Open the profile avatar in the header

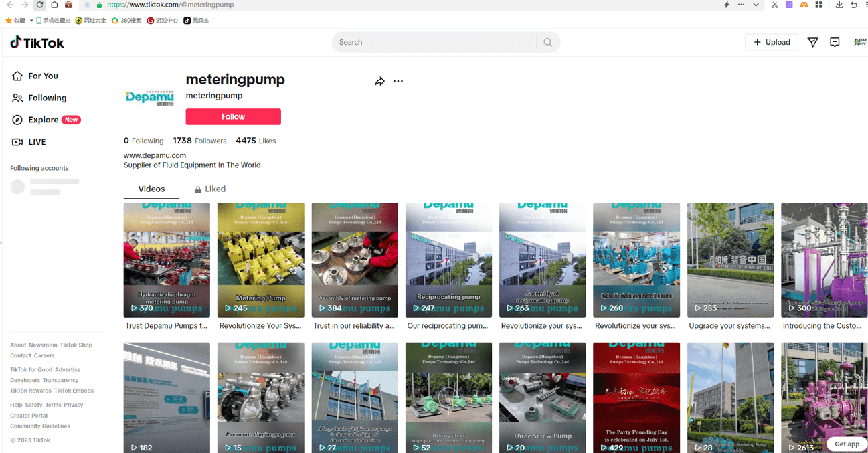coord(860,42)
